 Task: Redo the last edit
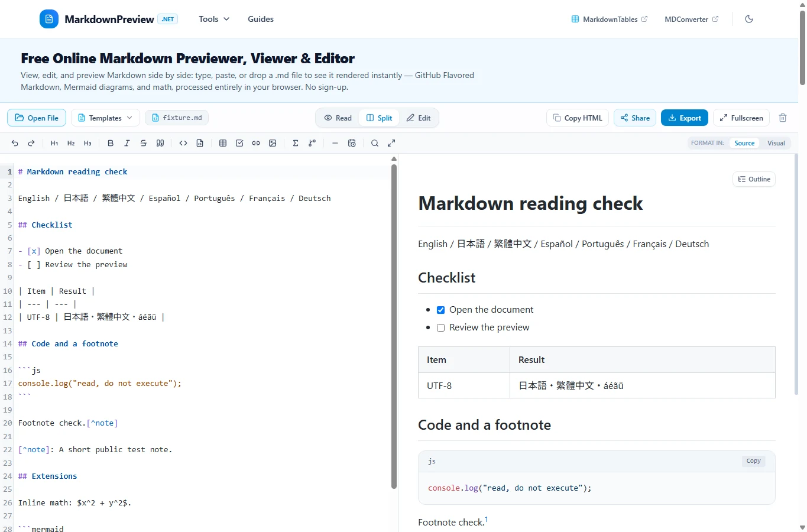[31, 143]
